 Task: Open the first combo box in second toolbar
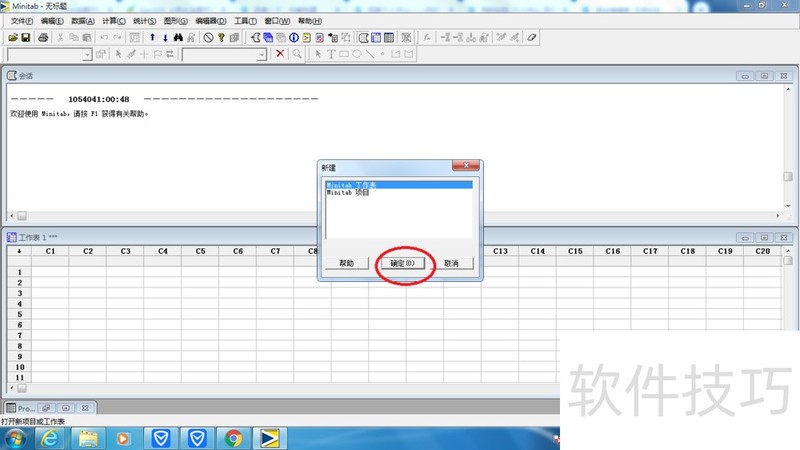click(87, 54)
